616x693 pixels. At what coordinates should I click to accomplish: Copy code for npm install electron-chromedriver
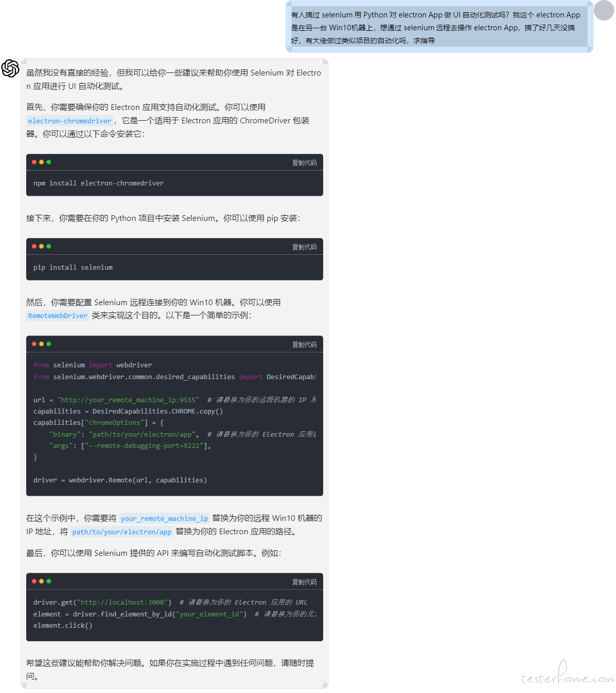304,163
